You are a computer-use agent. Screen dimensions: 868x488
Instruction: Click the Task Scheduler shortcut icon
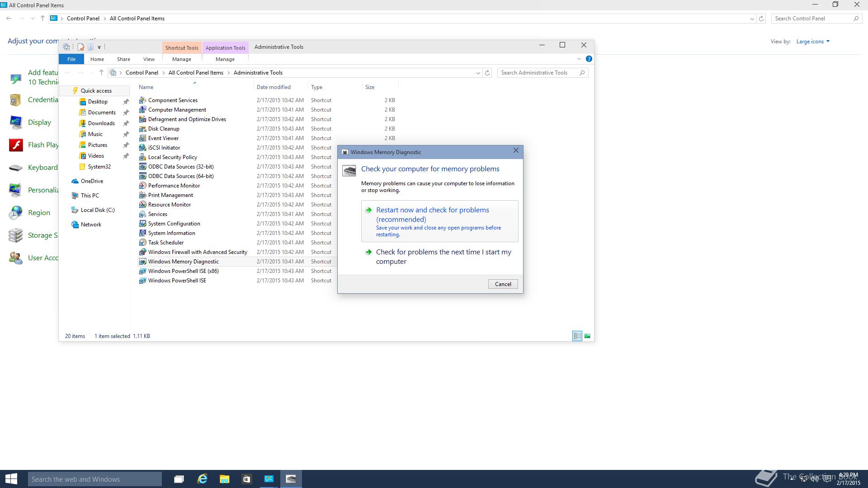click(x=142, y=243)
